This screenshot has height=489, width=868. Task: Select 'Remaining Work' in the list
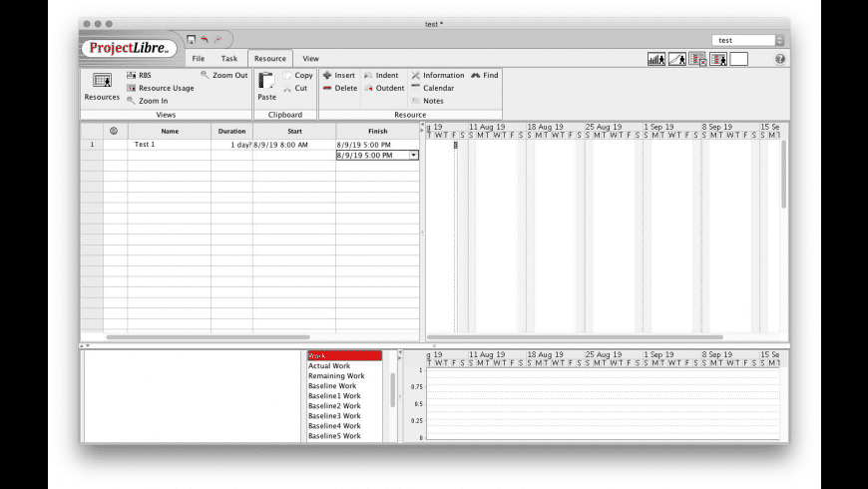[x=344, y=375]
